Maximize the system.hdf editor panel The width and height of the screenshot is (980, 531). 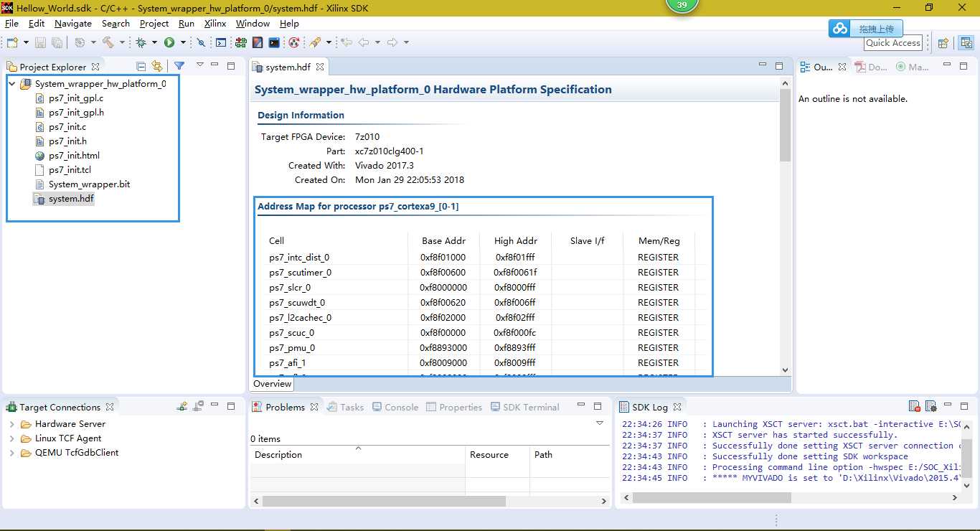click(x=779, y=66)
